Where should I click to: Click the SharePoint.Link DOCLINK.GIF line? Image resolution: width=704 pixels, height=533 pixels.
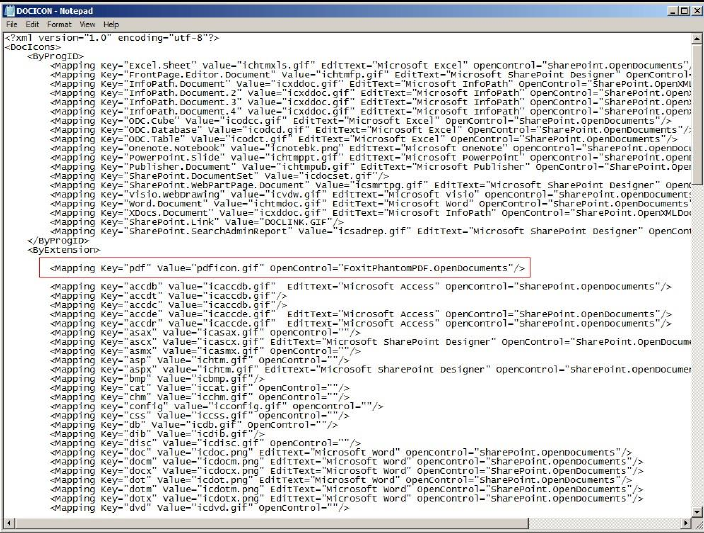197,222
